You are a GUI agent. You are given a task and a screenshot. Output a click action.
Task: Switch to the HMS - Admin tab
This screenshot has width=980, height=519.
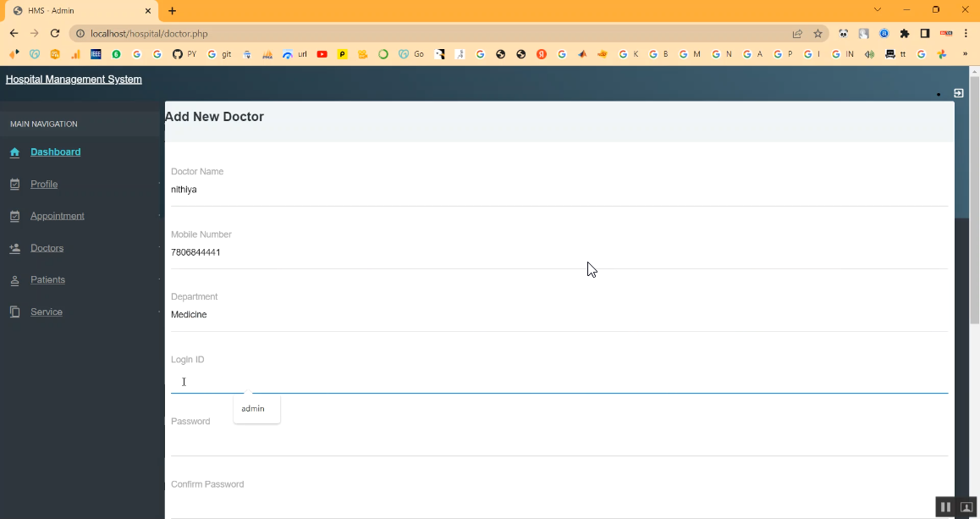coord(81,11)
